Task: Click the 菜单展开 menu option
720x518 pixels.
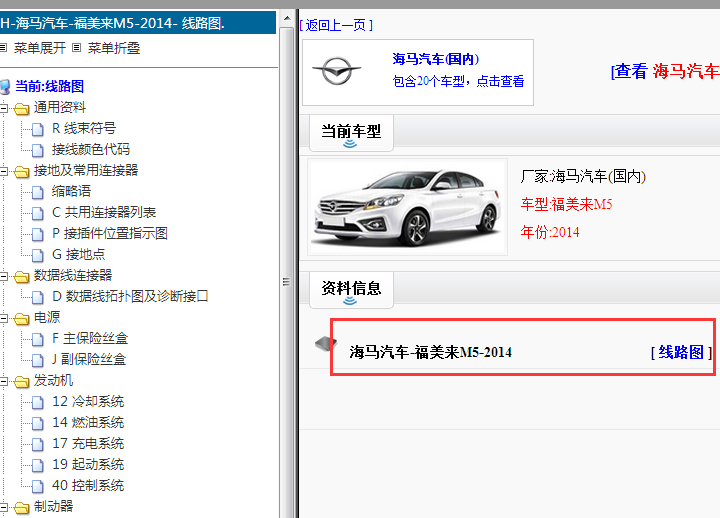Action: pos(39,48)
